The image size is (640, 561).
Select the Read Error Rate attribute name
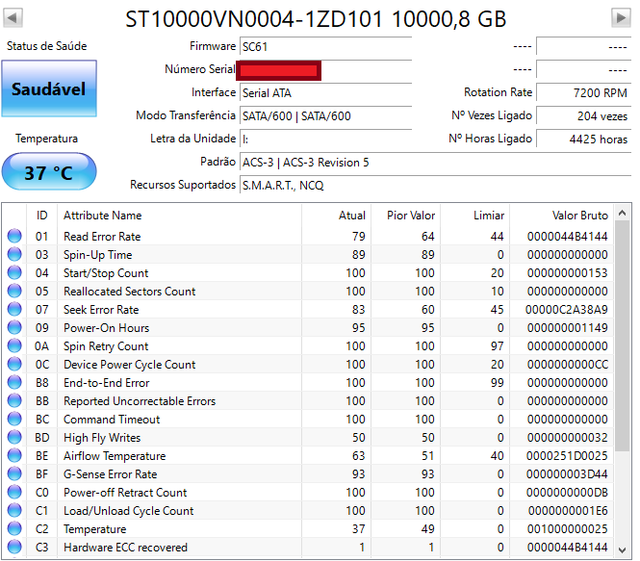click(102, 236)
